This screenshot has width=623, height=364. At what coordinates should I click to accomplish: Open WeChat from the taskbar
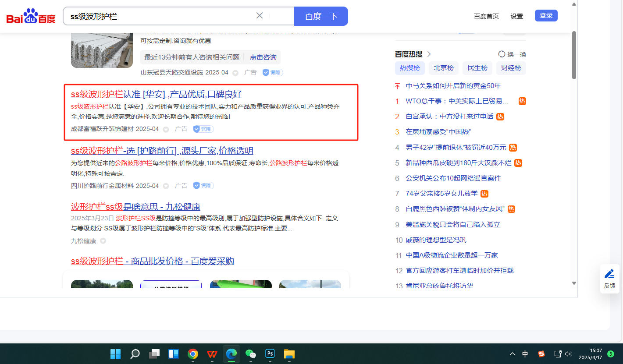pyautogui.click(x=250, y=353)
